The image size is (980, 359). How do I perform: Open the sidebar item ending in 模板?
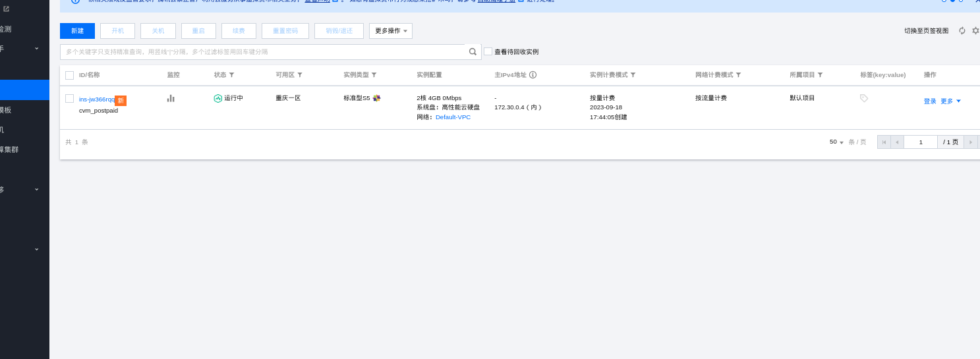[x=6, y=110]
